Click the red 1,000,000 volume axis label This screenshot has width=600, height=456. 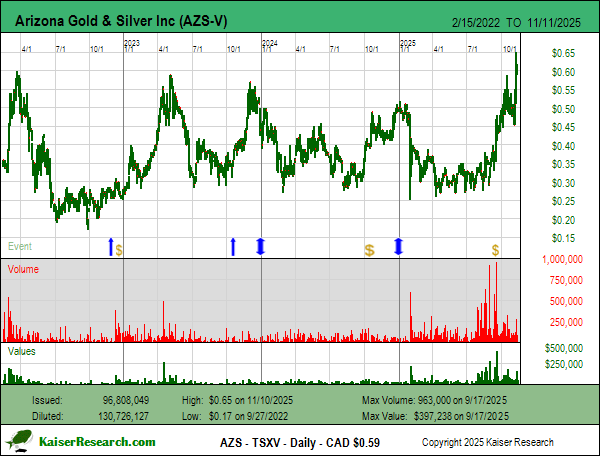pos(562,259)
